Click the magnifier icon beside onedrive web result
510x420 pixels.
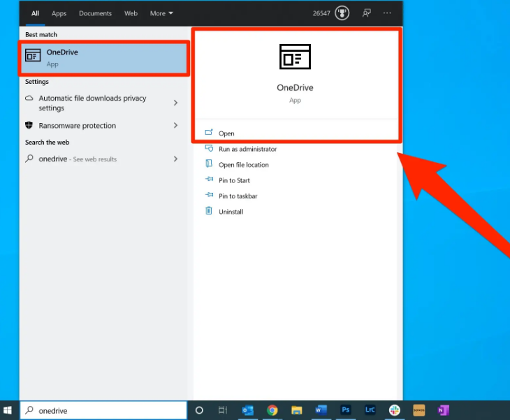[x=29, y=159]
